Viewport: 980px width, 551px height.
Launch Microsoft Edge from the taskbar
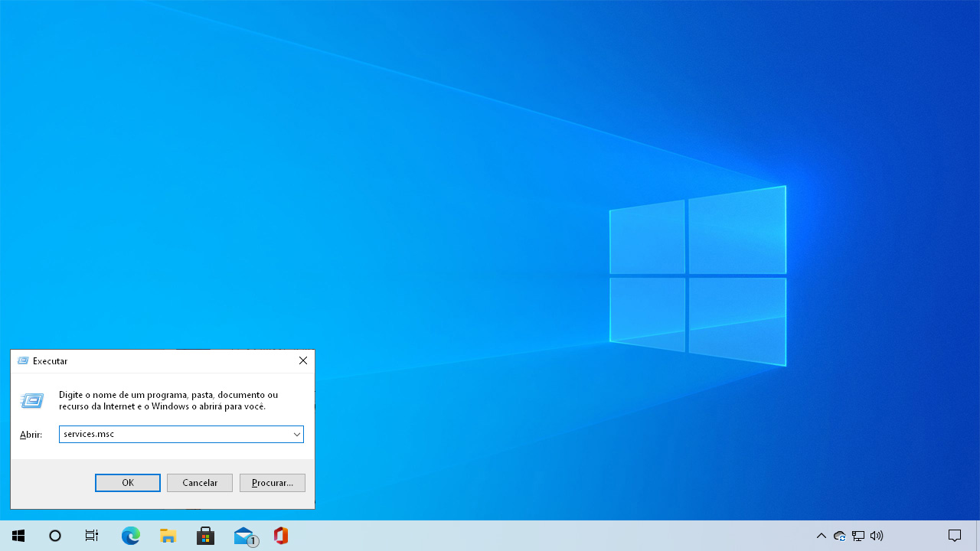131,536
